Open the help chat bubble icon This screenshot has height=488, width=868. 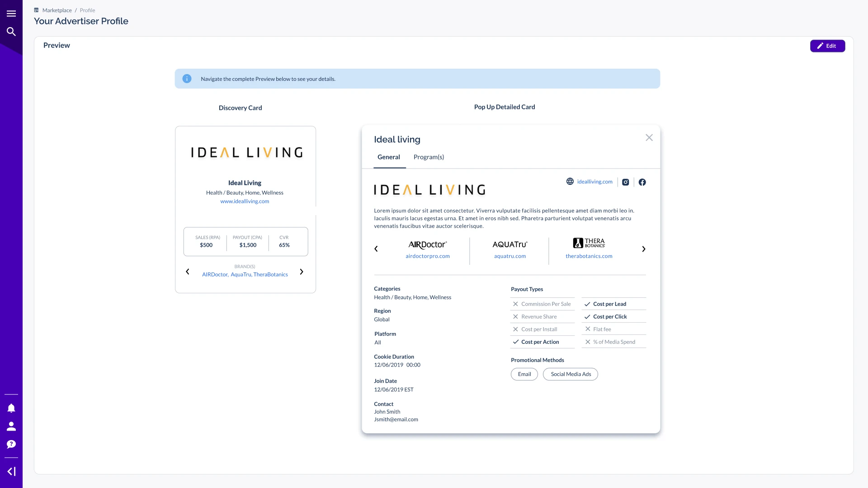11,444
